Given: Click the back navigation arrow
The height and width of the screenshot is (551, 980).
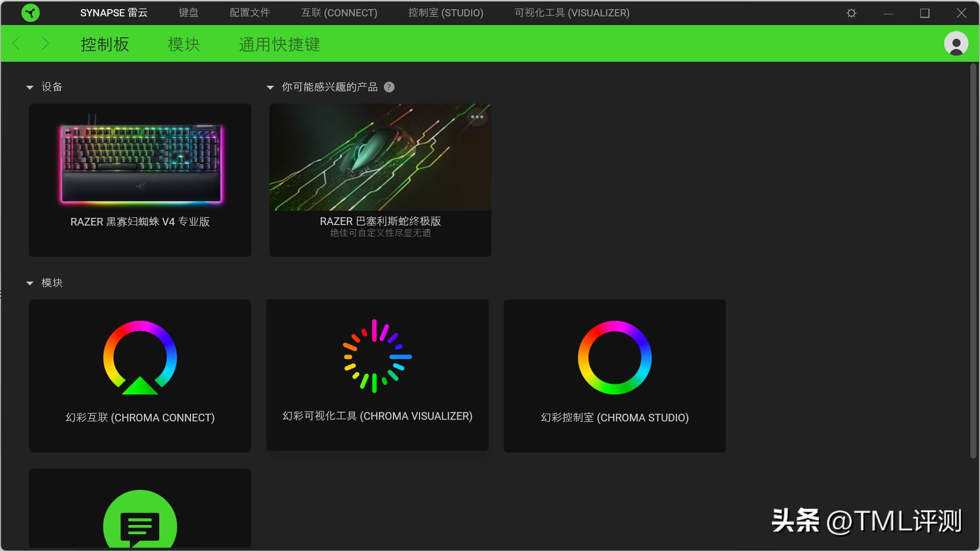Looking at the screenshot, I should [x=16, y=43].
